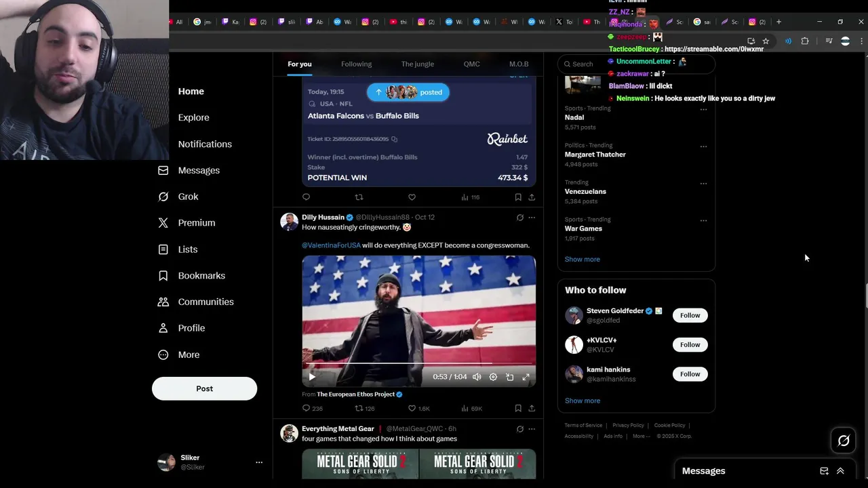View 69K analytics on Dilly Hussain post
Viewport: 868px width, 488px height.
(471, 409)
